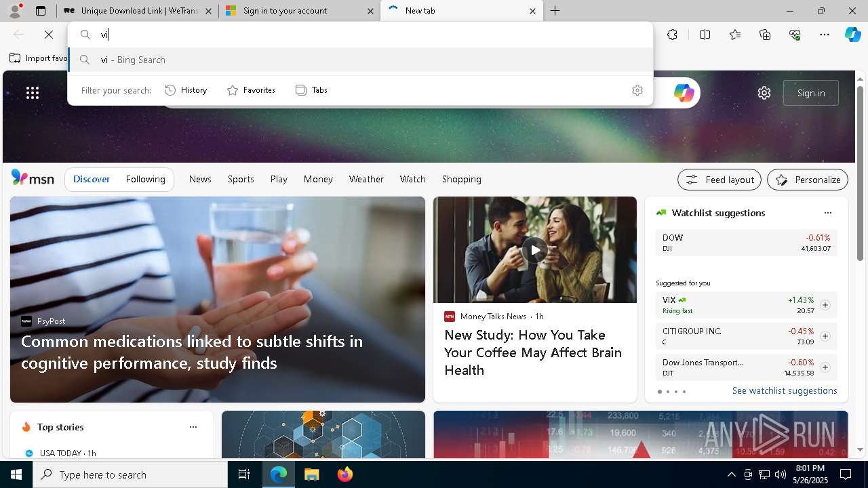Click the Sign in button
This screenshot has width=868, height=488.
click(810, 93)
